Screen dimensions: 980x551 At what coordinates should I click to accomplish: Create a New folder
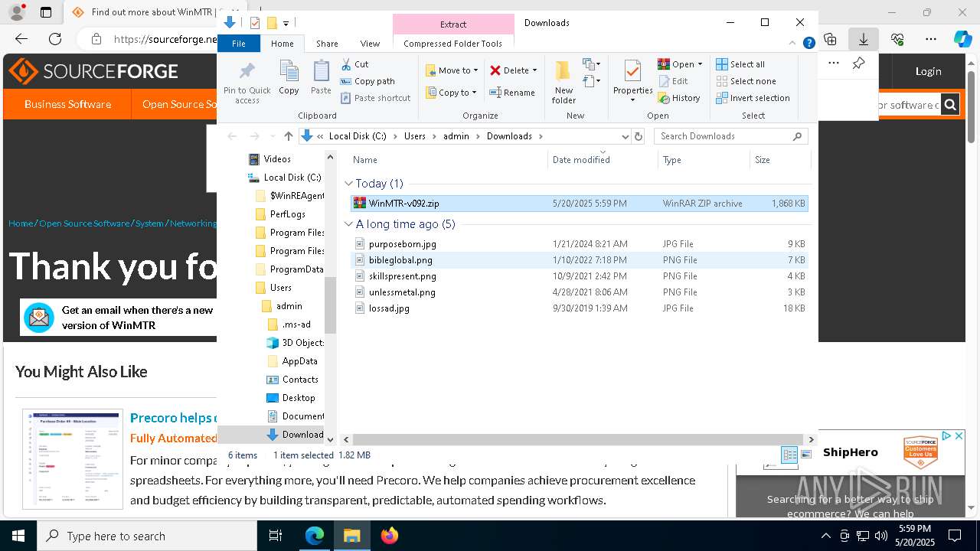click(x=563, y=82)
